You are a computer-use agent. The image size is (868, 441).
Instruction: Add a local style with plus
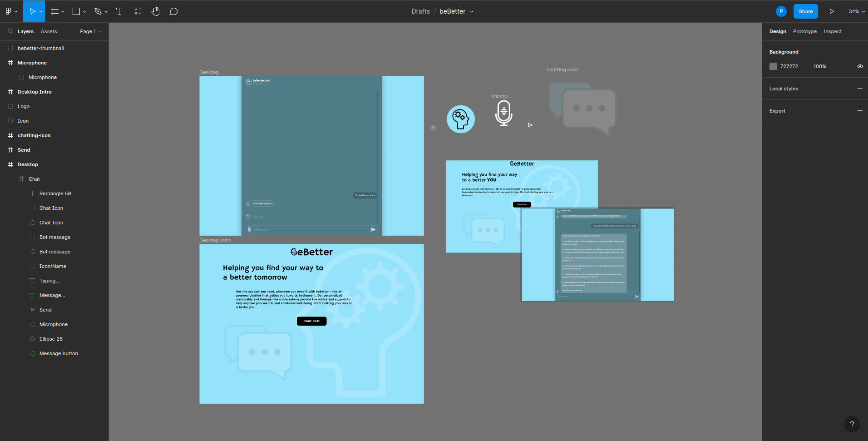pos(860,89)
